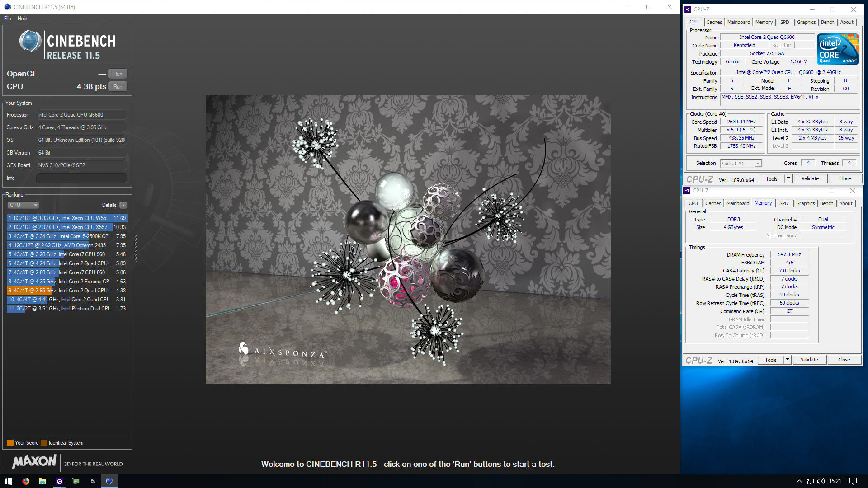Switch to Memory tab in upper CPU-Z window
This screenshot has height=488, width=868.
pyautogui.click(x=764, y=22)
